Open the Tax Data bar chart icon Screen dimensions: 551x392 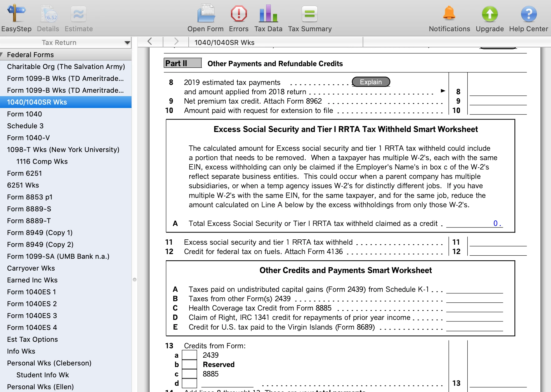click(x=268, y=13)
